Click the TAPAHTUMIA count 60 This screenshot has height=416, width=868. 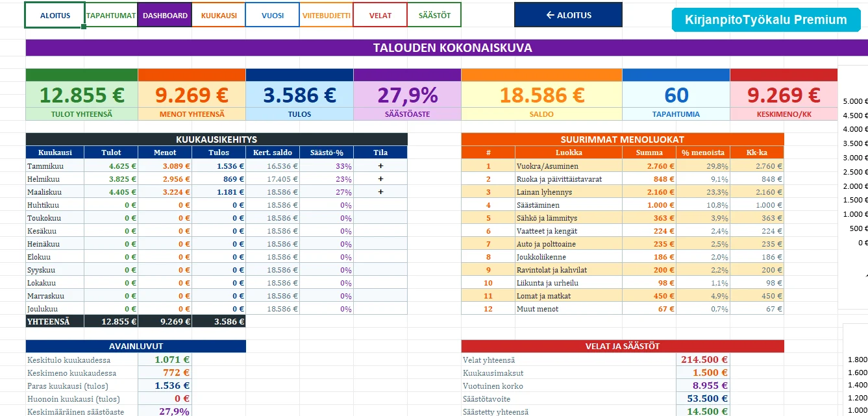pos(676,95)
